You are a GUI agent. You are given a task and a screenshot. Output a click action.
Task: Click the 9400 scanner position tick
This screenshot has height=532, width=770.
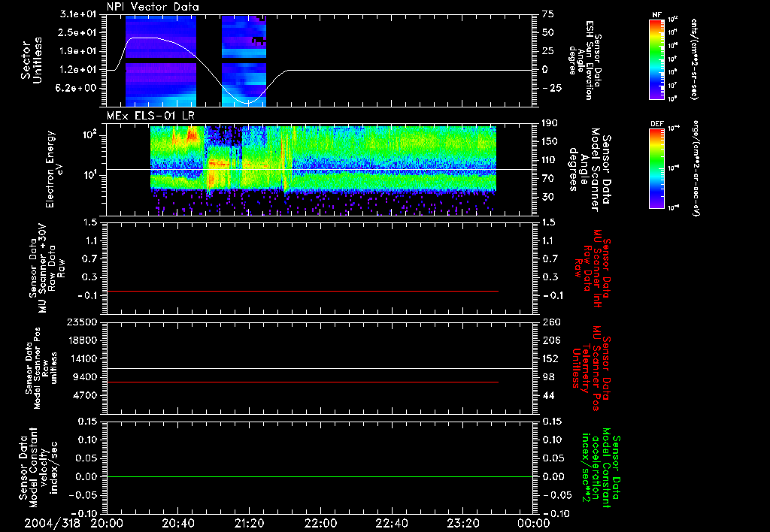coord(85,377)
